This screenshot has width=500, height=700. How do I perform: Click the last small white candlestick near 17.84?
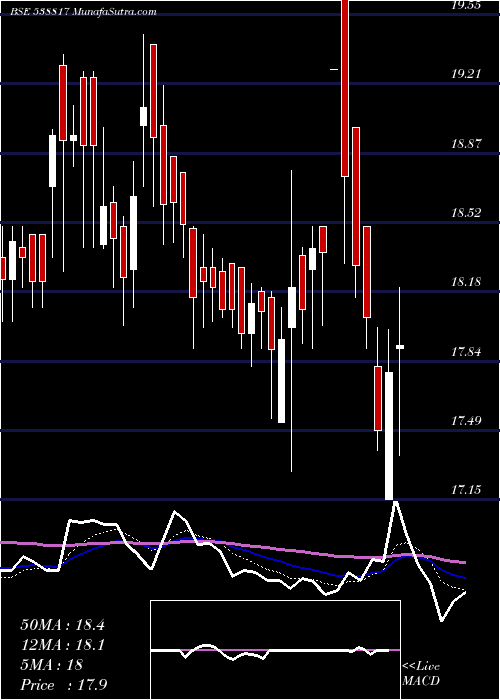[400, 347]
